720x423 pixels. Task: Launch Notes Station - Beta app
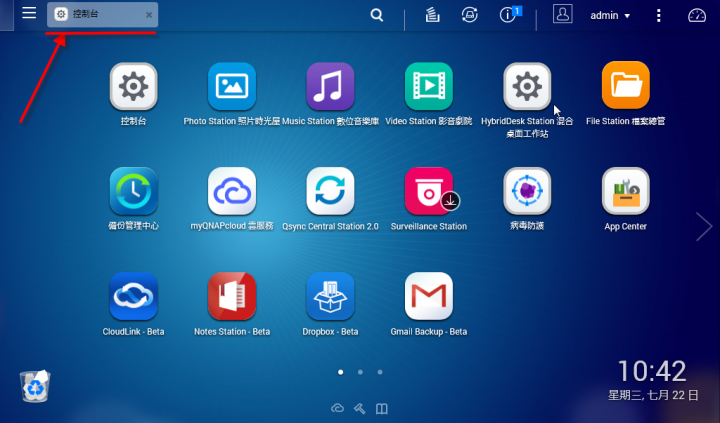[x=232, y=296]
